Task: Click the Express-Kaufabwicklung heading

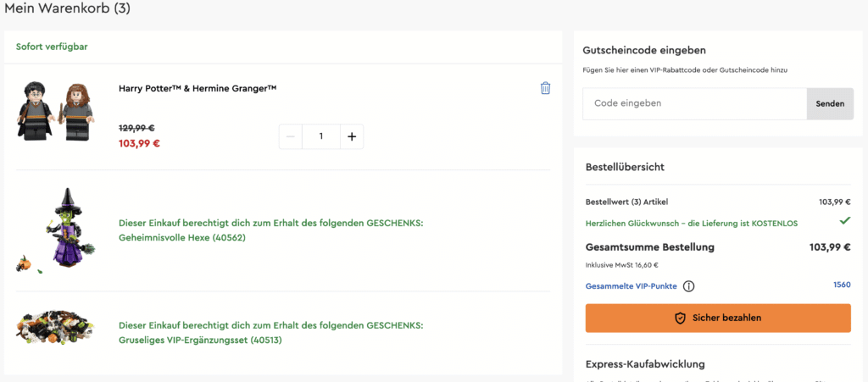Action: coord(645,364)
